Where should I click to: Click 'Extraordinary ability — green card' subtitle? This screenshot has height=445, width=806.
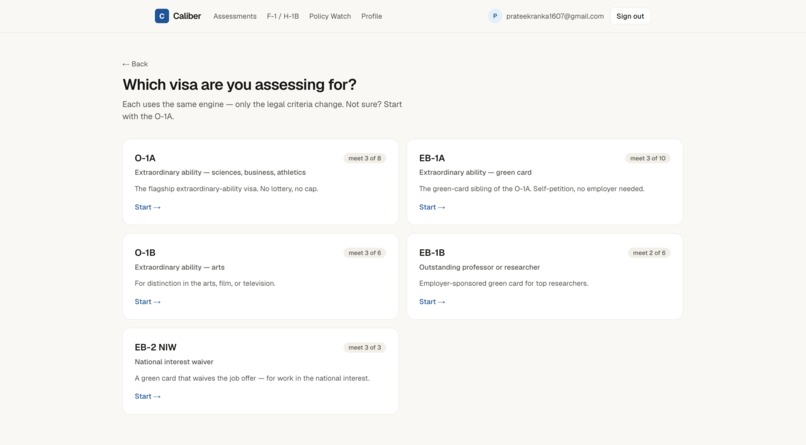(x=475, y=173)
